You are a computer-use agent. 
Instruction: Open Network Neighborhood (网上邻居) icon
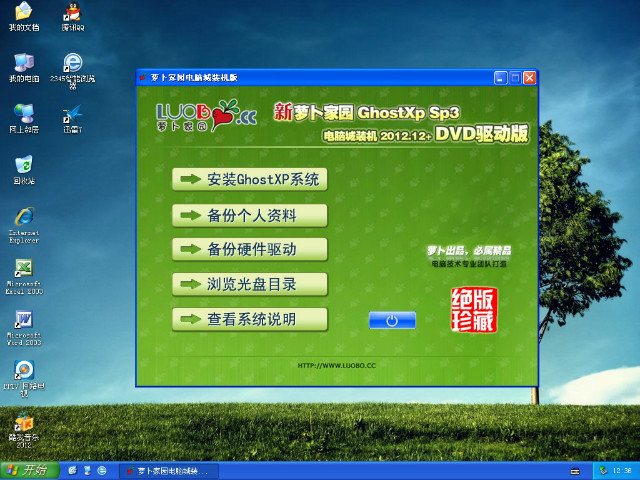tap(23, 114)
